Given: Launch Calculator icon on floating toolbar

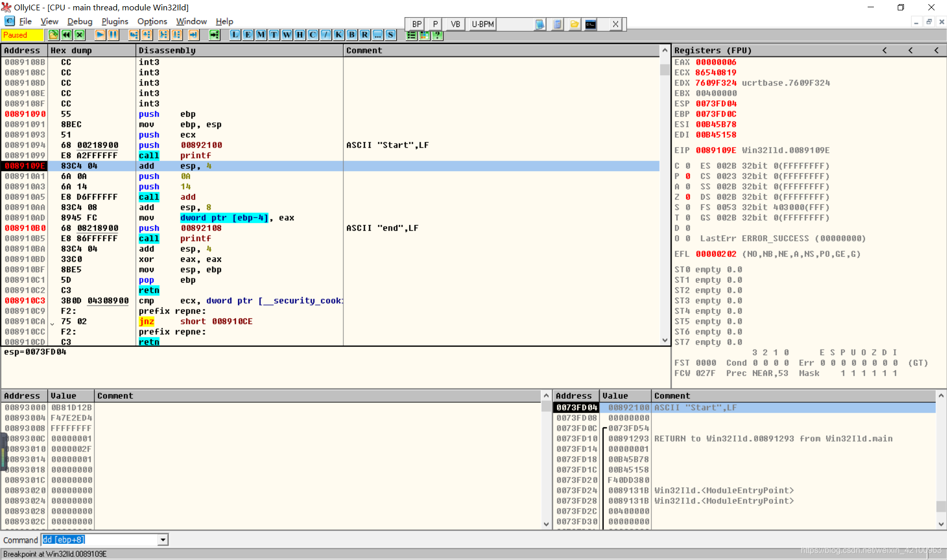Looking at the screenshot, I should (x=557, y=24).
